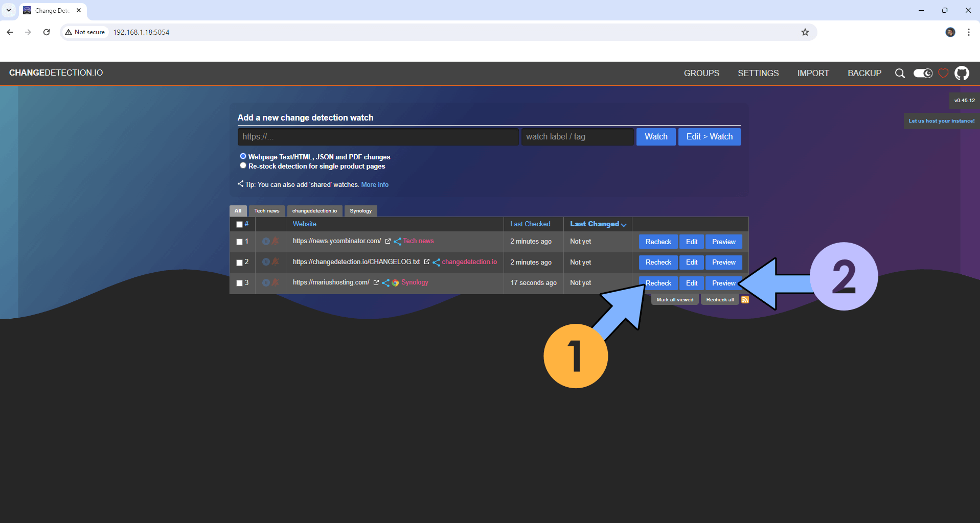Filter by the Synology tab
Screen dimensions: 980x523
[x=361, y=211]
